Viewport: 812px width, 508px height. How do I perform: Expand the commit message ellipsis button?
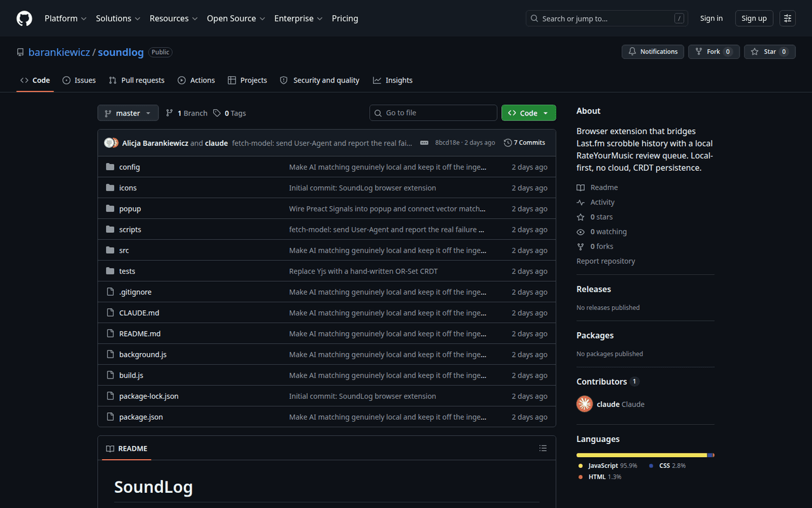tap(424, 143)
